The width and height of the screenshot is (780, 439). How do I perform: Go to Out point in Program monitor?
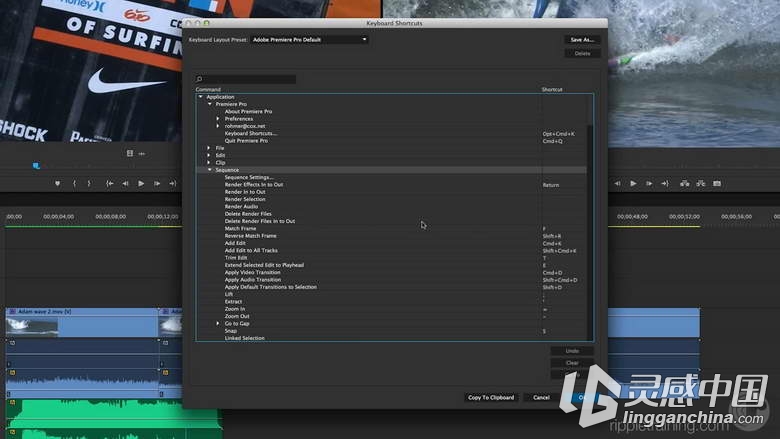665,183
